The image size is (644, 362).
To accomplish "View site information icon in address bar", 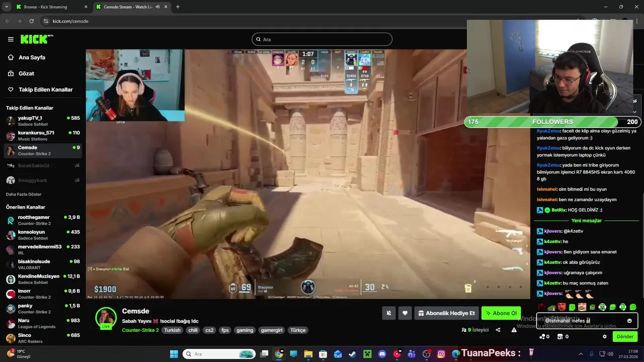I will tap(46, 21).
